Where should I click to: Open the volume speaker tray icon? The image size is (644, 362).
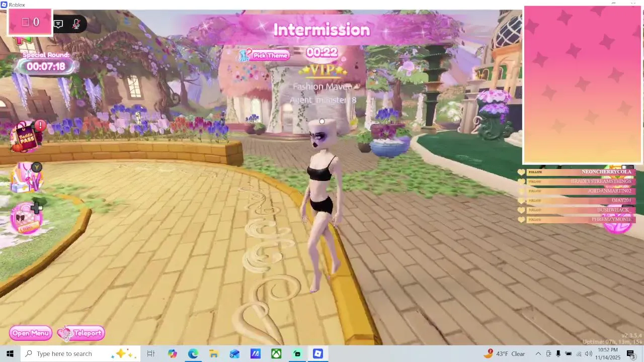click(589, 354)
